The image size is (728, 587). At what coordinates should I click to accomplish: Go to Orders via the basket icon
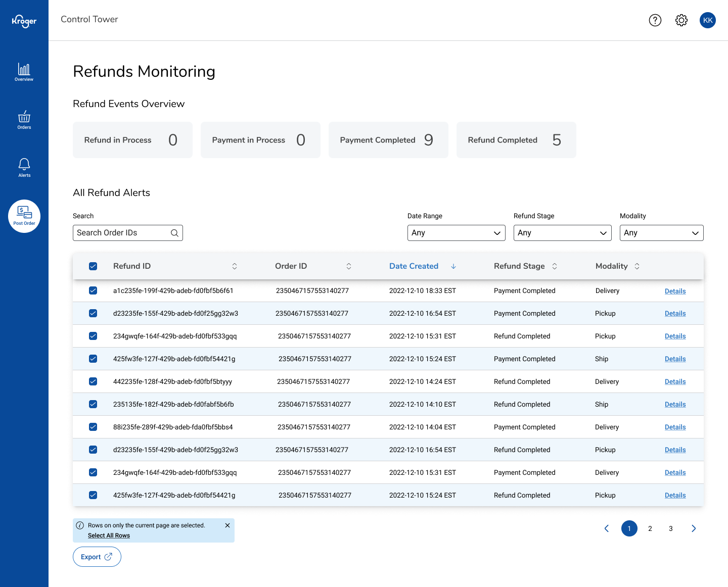click(x=24, y=120)
